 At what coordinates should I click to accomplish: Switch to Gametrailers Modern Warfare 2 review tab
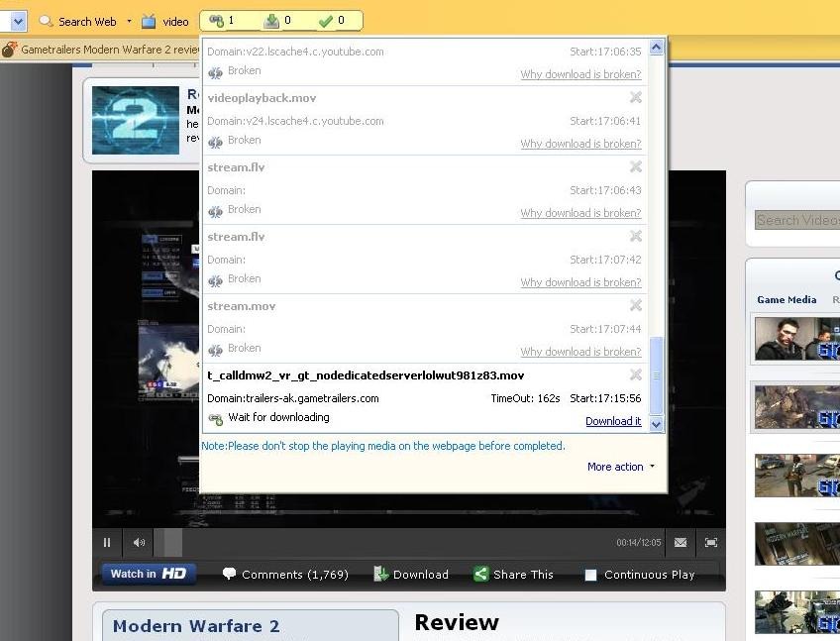[110, 50]
